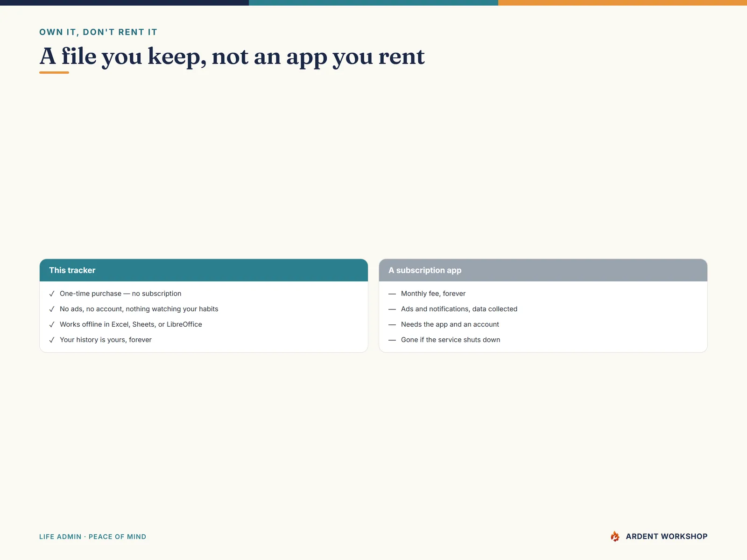Image resolution: width=747 pixels, height=560 pixels.
Task: Click the checkmark beside No ads, no account
Action: [52, 309]
